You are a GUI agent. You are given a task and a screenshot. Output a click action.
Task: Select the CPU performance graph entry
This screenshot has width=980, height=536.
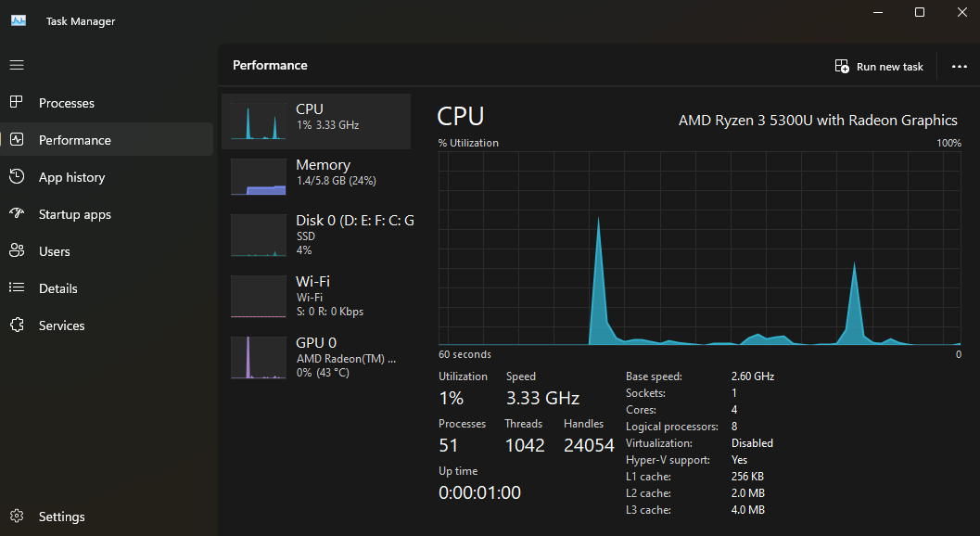[315, 121]
